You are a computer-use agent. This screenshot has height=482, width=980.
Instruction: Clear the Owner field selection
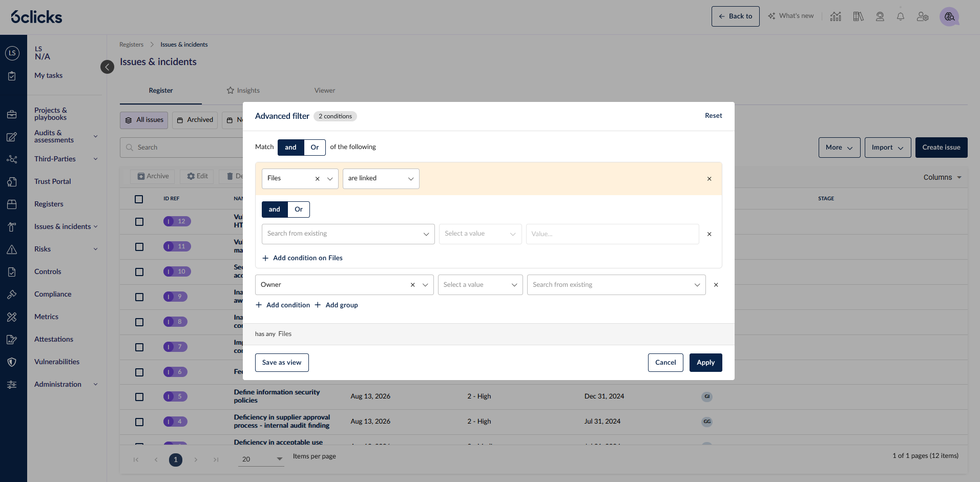pyautogui.click(x=412, y=285)
